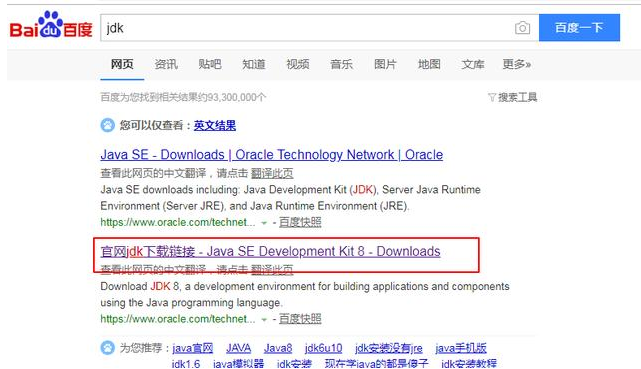Viewport: 641px width, 369px height.
Task: Open the 图片 tab
Action: (x=385, y=64)
